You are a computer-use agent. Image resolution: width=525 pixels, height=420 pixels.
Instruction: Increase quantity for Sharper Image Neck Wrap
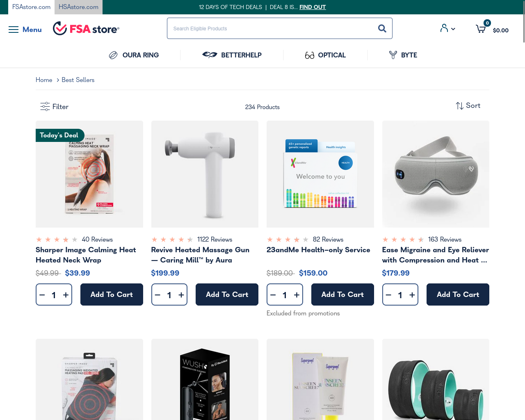[x=66, y=295]
